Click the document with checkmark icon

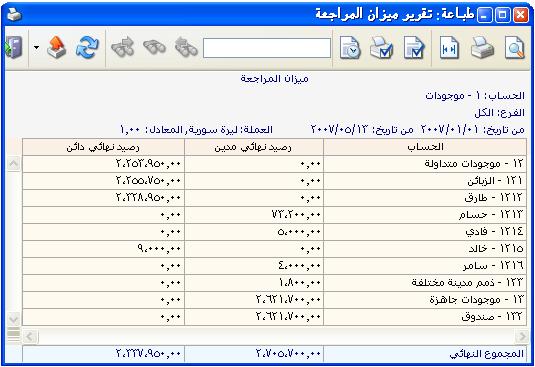click(x=414, y=48)
